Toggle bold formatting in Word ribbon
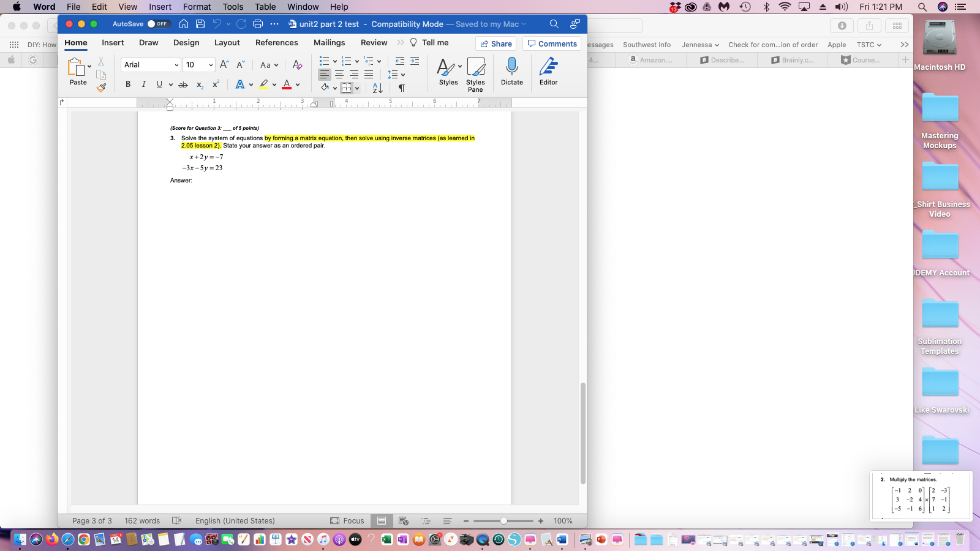Screen dimensions: 980x551 click(128, 84)
